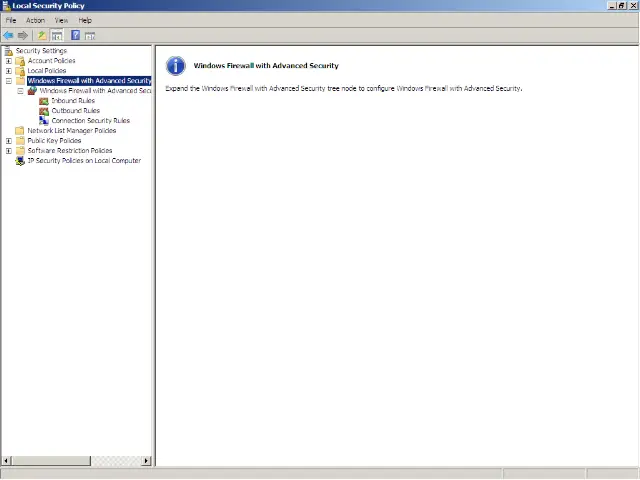Image resolution: width=640 pixels, height=480 pixels.
Task: Click the Back arrow toolbar button
Action: [8, 36]
